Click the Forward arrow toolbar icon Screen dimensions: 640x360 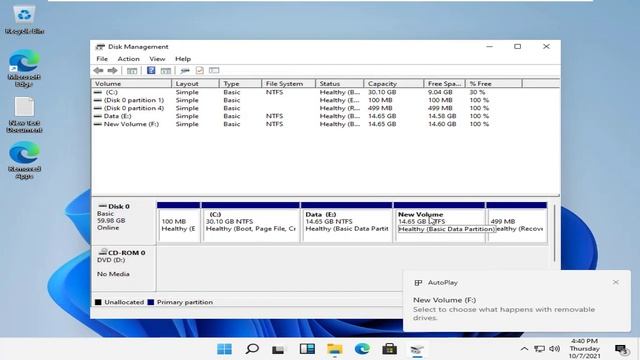(x=112, y=71)
